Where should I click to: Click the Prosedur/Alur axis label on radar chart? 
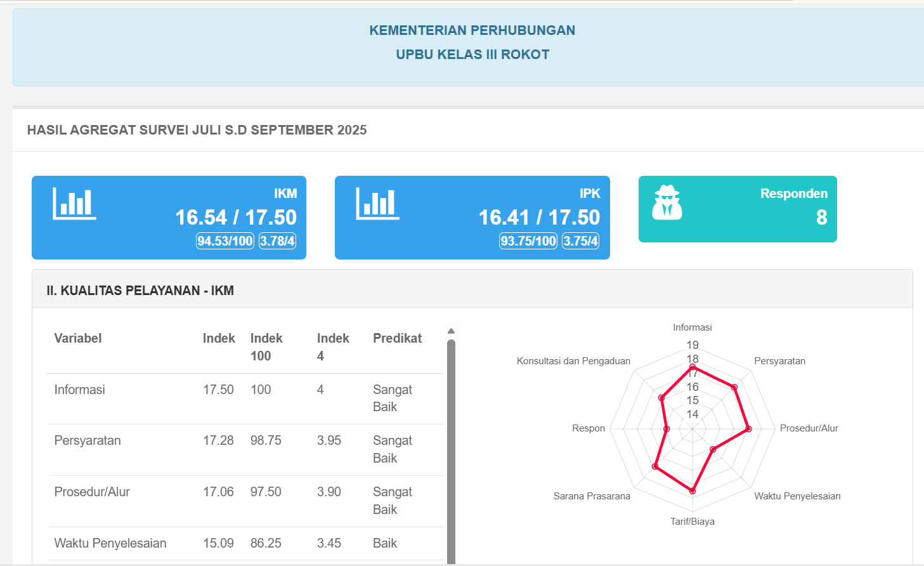point(809,428)
